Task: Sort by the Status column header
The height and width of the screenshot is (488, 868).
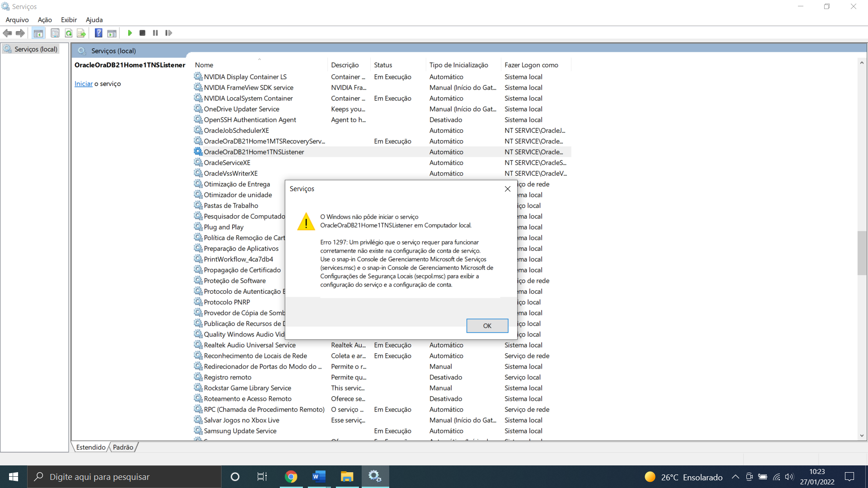Action: [398, 65]
